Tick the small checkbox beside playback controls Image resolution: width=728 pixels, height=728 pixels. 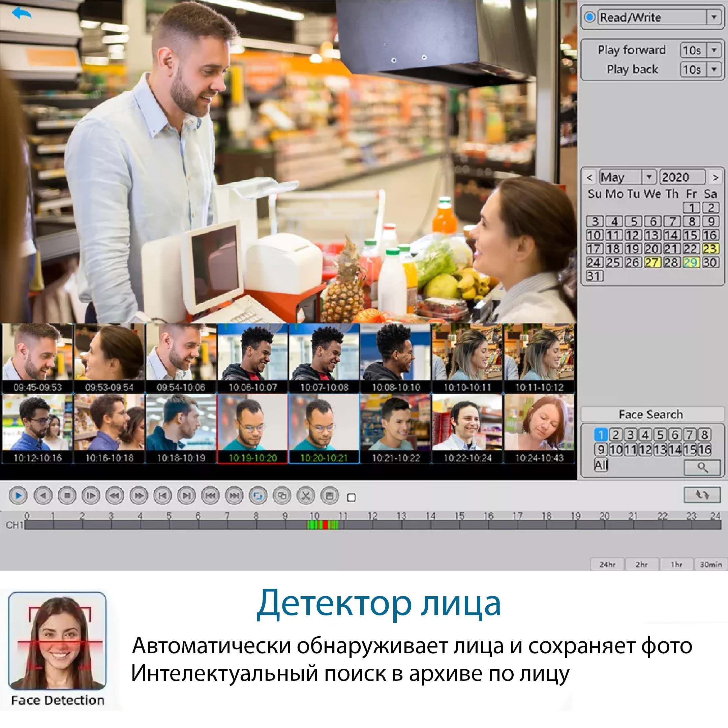pos(351,498)
